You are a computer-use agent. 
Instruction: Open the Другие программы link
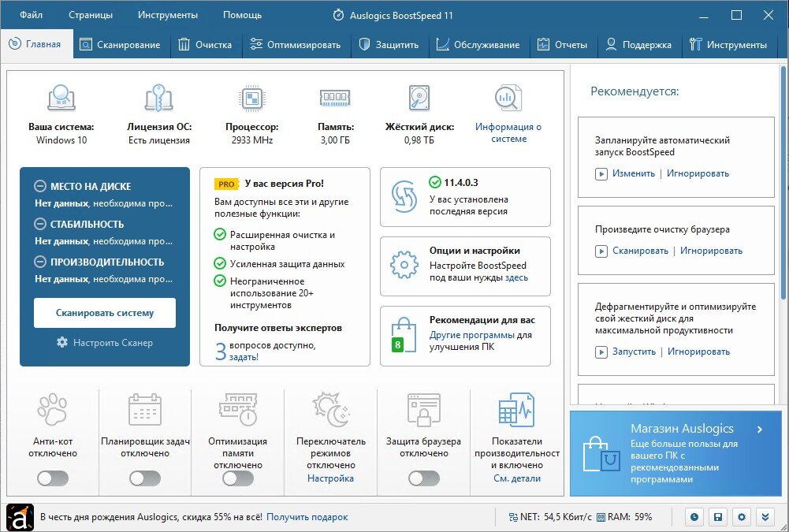click(471, 335)
